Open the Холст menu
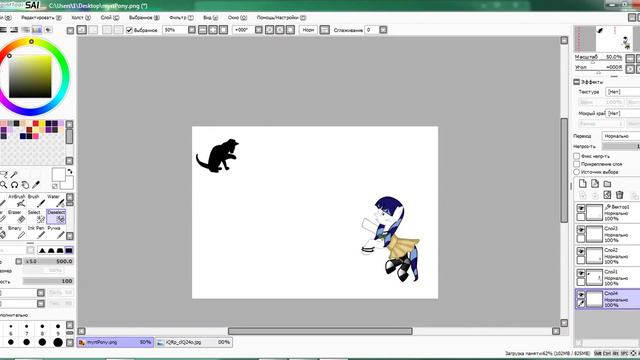This screenshot has height=360, width=640. 81,18
